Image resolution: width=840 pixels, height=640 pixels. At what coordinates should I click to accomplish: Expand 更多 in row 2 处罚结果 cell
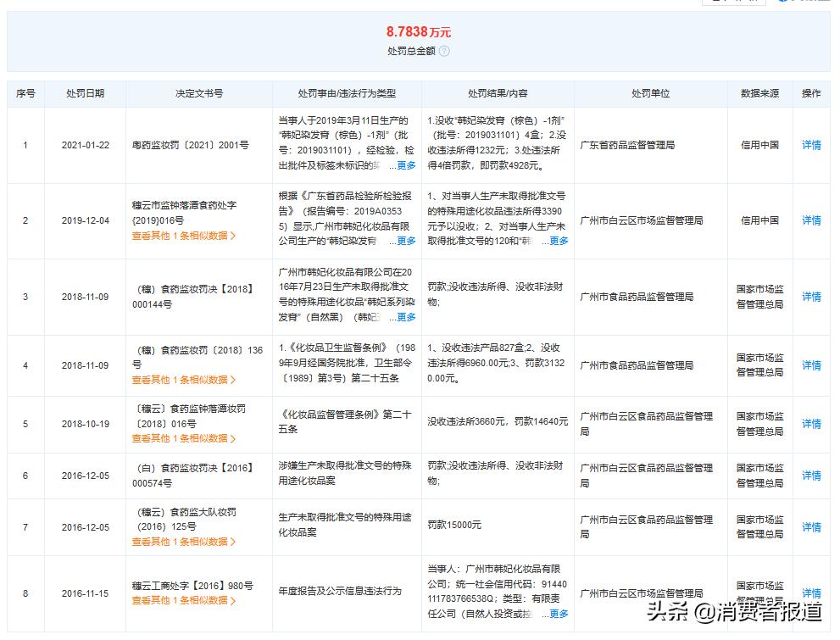[x=559, y=241]
